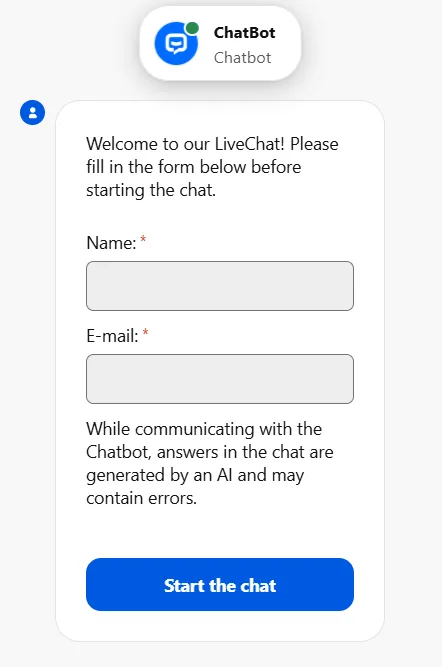Click the gray Chatbot subtitle text

(x=242, y=57)
